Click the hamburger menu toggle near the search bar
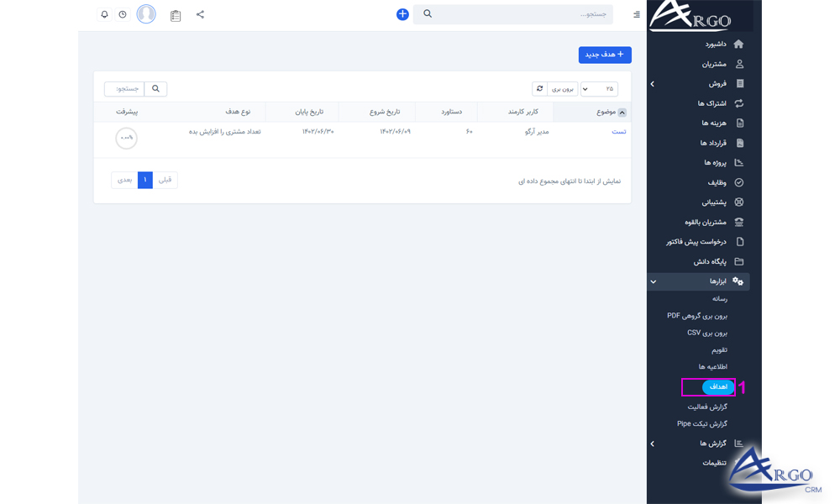840x504 pixels. click(635, 14)
